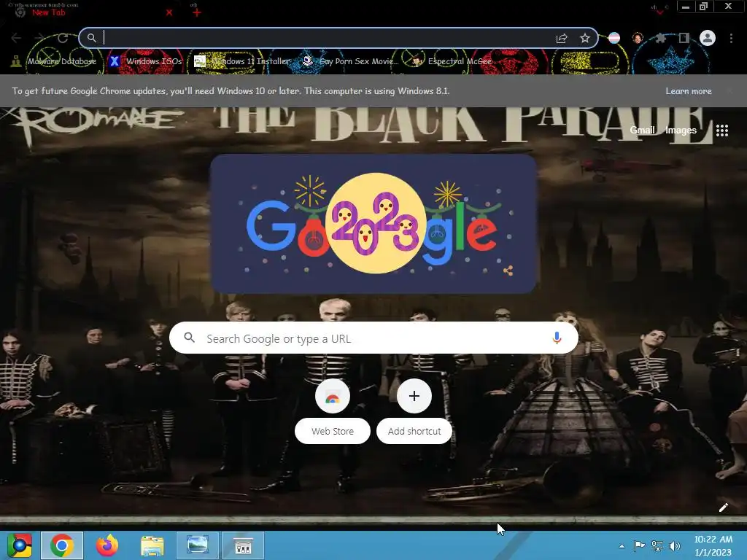Dismiss the Chrome update infobar
Viewport: 747px width, 560px height.
coord(729,91)
